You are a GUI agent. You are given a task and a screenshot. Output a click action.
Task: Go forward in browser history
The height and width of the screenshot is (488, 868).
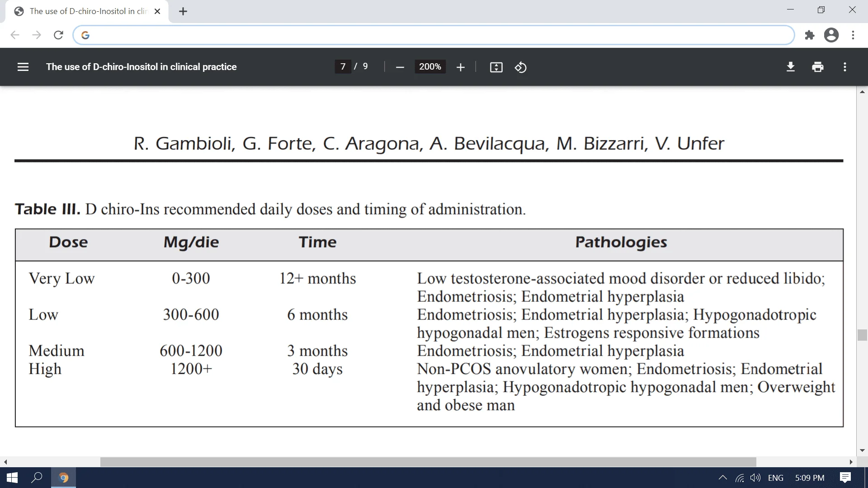click(x=37, y=35)
